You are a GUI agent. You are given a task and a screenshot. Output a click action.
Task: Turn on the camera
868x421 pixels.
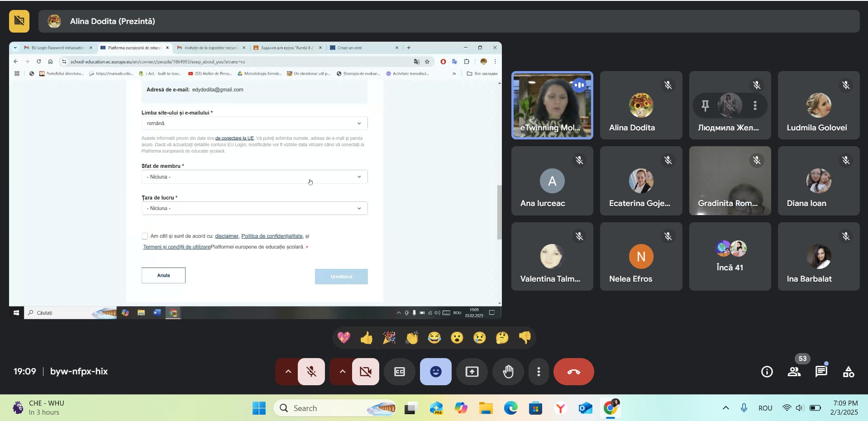point(365,372)
